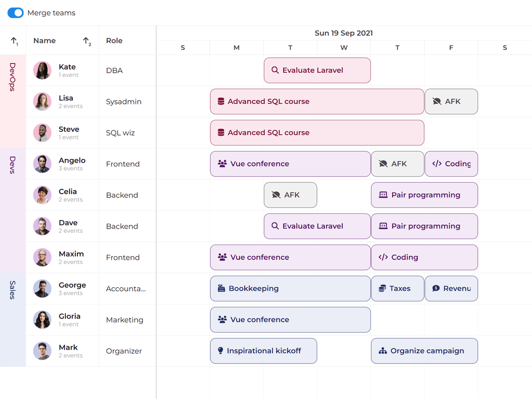
Task: Click the laptop icon on Celia's Pair programming event
Action: 383,195
